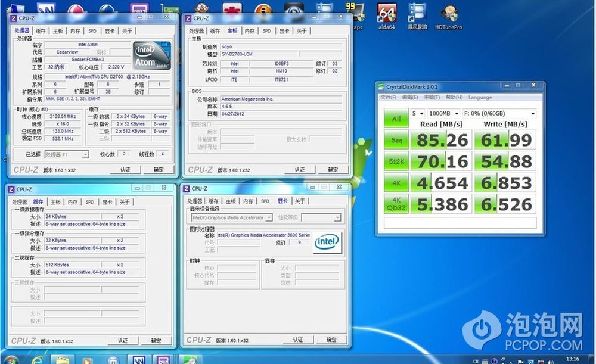Switch to the CPU-Z taskbar button
This screenshot has width=596, height=364.
tap(163, 359)
